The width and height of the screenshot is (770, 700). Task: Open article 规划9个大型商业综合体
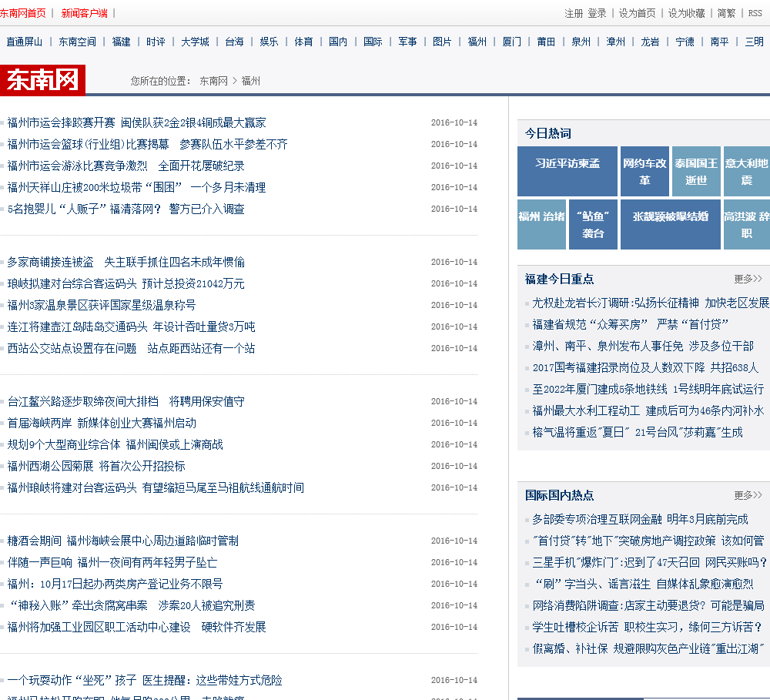pyautogui.click(x=115, y=445)
